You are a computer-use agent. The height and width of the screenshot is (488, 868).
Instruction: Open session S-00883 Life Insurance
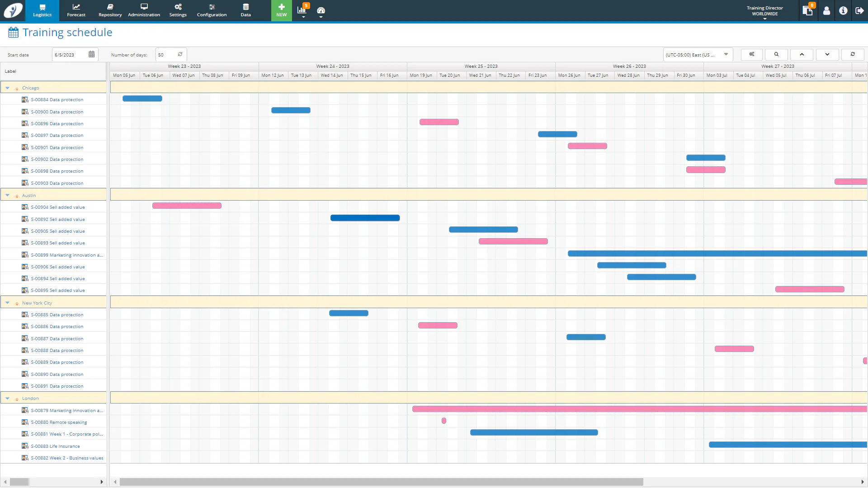55,446
